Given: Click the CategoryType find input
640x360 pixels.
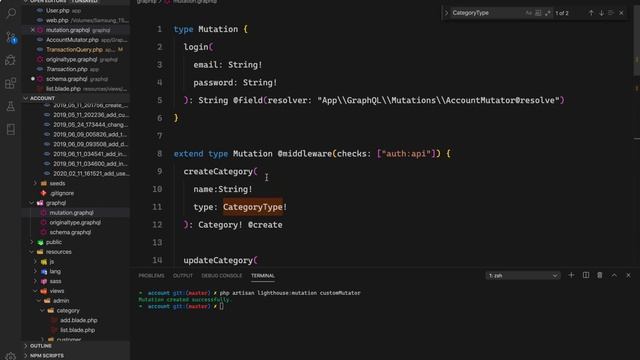Looking at the screenshot, I should pos(487,13).
